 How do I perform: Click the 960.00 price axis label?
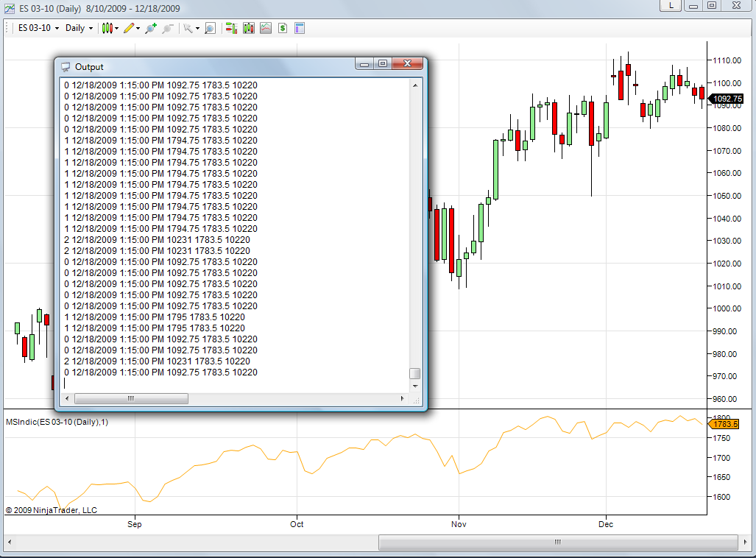724,399
